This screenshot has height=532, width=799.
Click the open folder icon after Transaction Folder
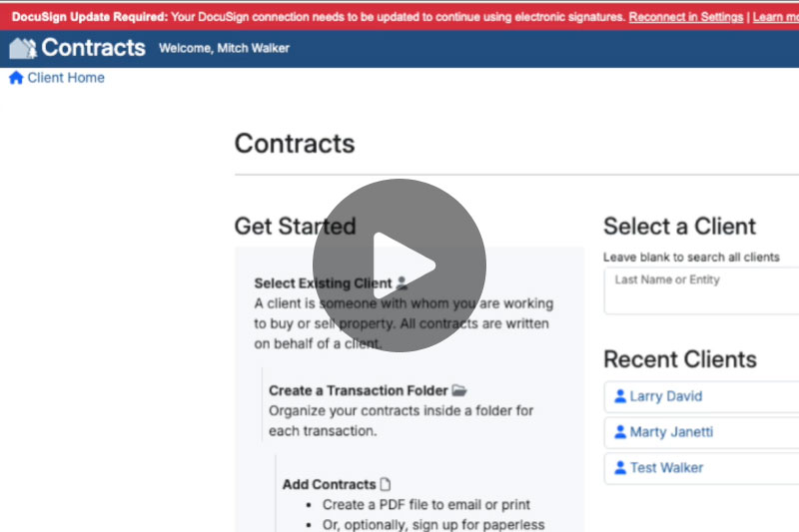click(x=459, y=390)
